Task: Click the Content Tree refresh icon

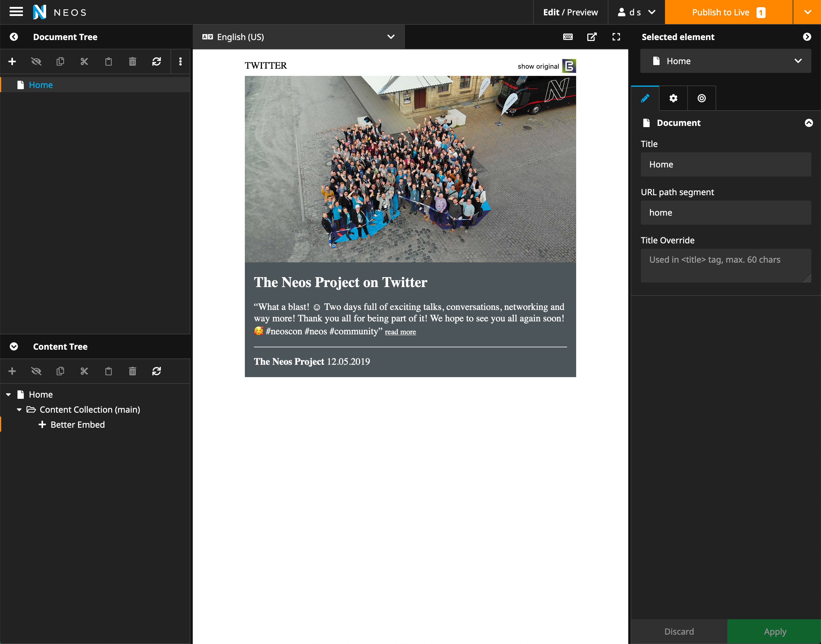Action: [156, 371]
